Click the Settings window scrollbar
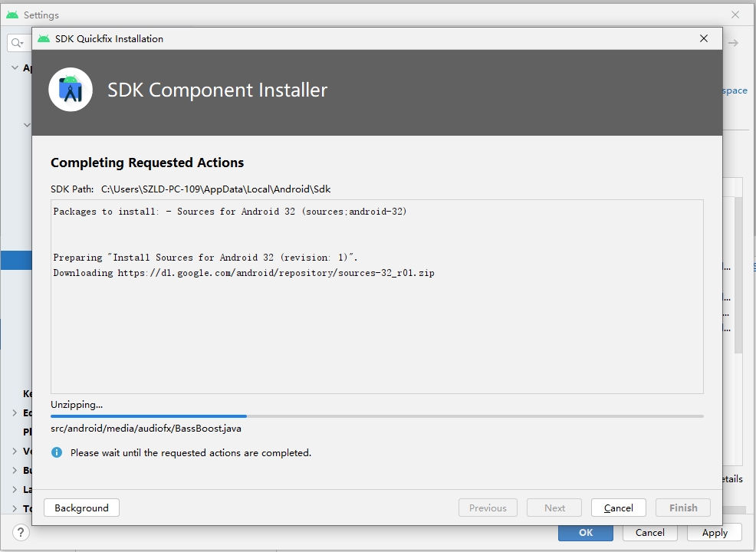The image size is (756, 552). pyautogui.click(x=738, y=274)
